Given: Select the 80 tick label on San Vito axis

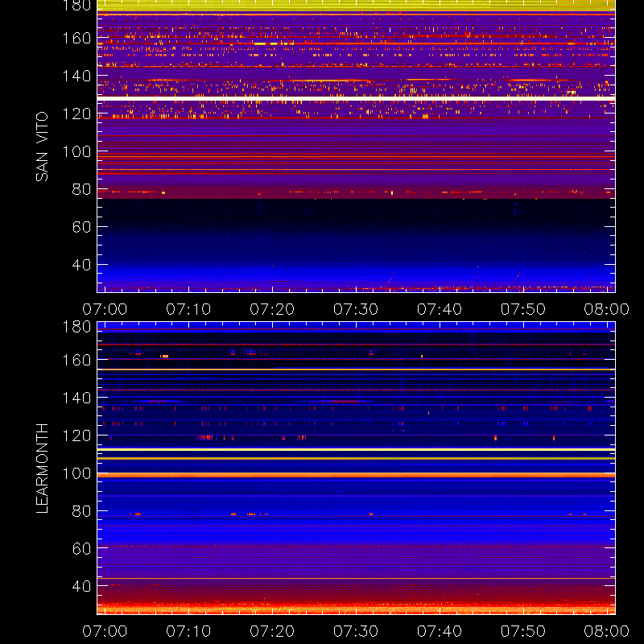Looking at the screenshot, I should pyautogui.click(x=81, y=189).
